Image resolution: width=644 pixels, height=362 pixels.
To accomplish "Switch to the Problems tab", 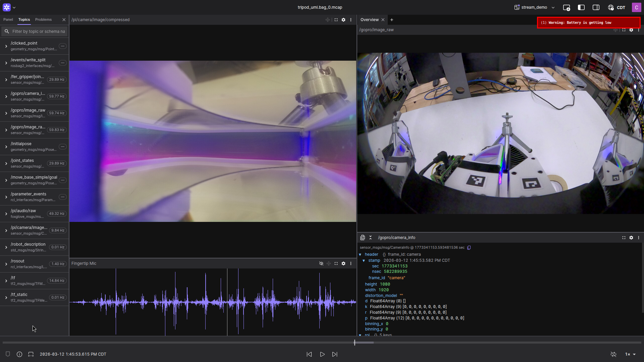I will pyautogui.click(x=43, y=19).
